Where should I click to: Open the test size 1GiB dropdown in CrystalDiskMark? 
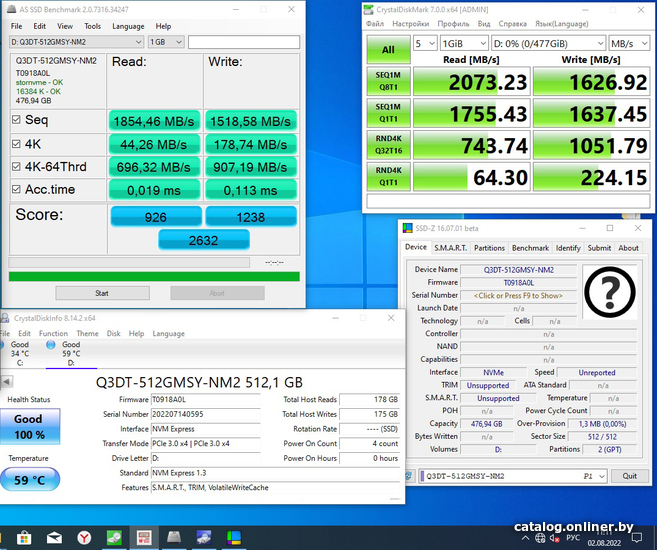[465, 44]
